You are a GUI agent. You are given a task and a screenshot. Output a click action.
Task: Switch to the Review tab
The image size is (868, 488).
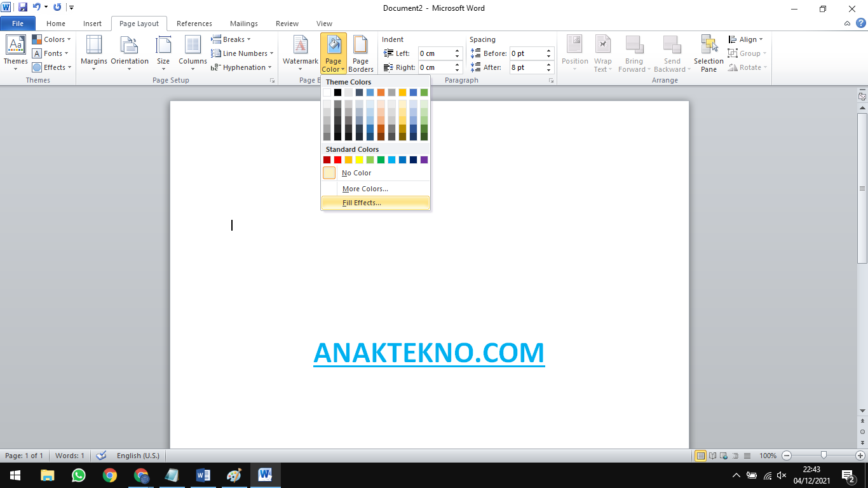pos(287,24)
